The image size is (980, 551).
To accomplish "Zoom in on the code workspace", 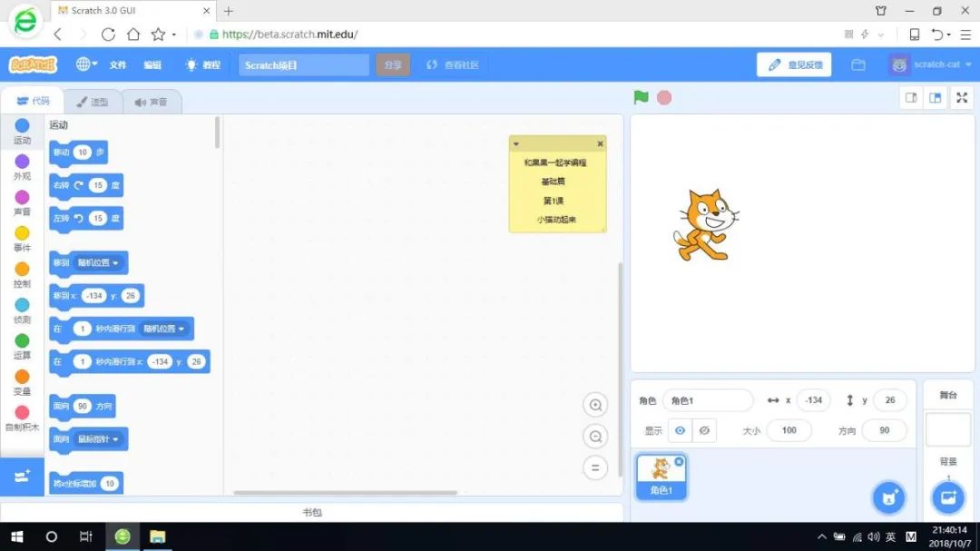I will click(x=596, y=406).
